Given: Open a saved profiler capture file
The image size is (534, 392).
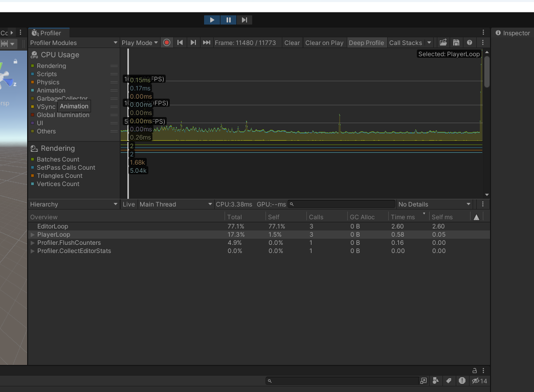Looking at the screenshot, I should pyautogui.click(x=443, y=42).
